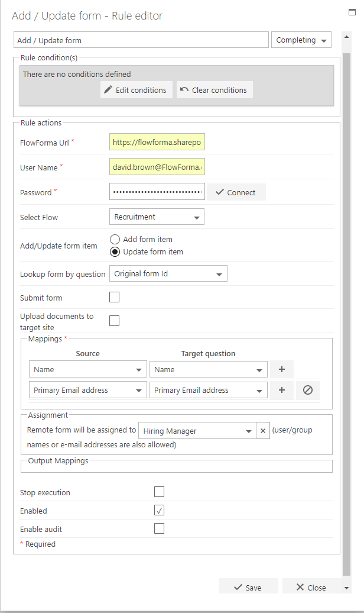
Task: Maximize the Rule editor dialog window
Action: pyautogui.click(x=352, y=12)
